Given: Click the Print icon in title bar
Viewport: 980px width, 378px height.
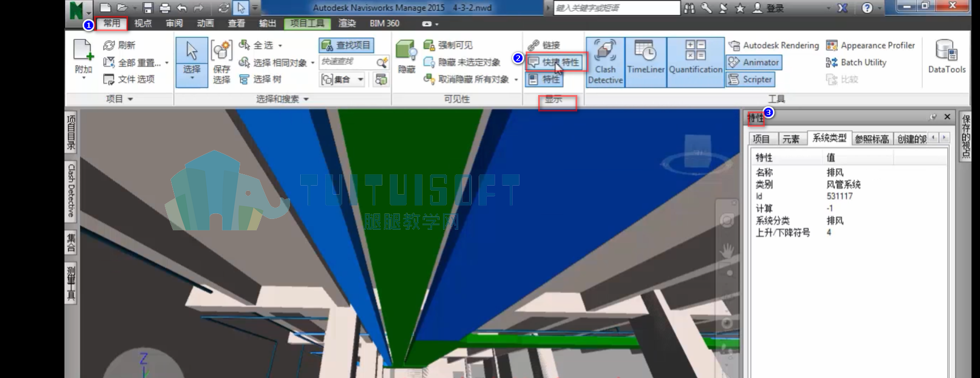Looking at the screenshot, I should click(x=165, y=8).
